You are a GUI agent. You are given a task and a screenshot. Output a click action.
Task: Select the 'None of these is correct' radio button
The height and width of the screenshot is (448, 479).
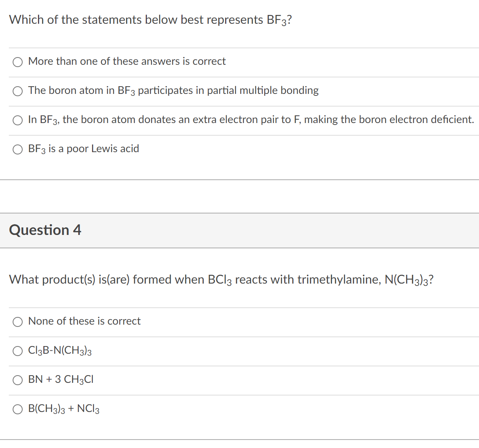18,322
